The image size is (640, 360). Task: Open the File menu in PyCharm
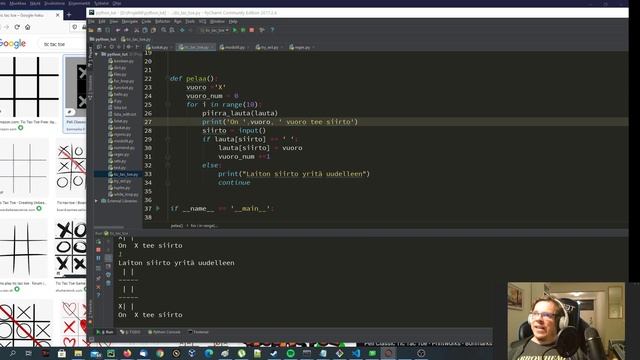pos(91,21)
